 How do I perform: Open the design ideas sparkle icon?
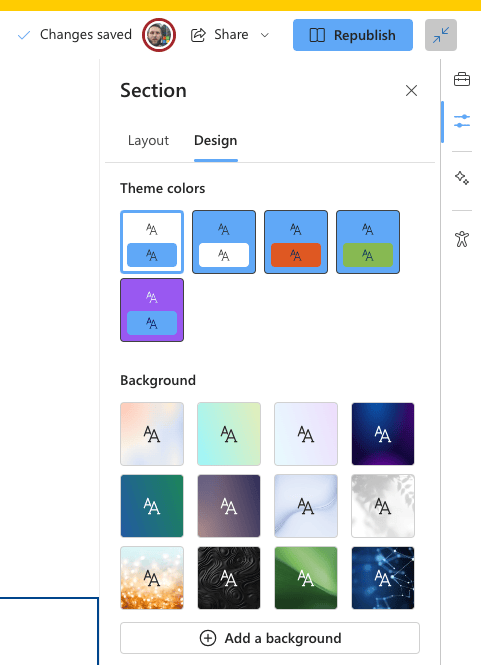click(461, 178)
